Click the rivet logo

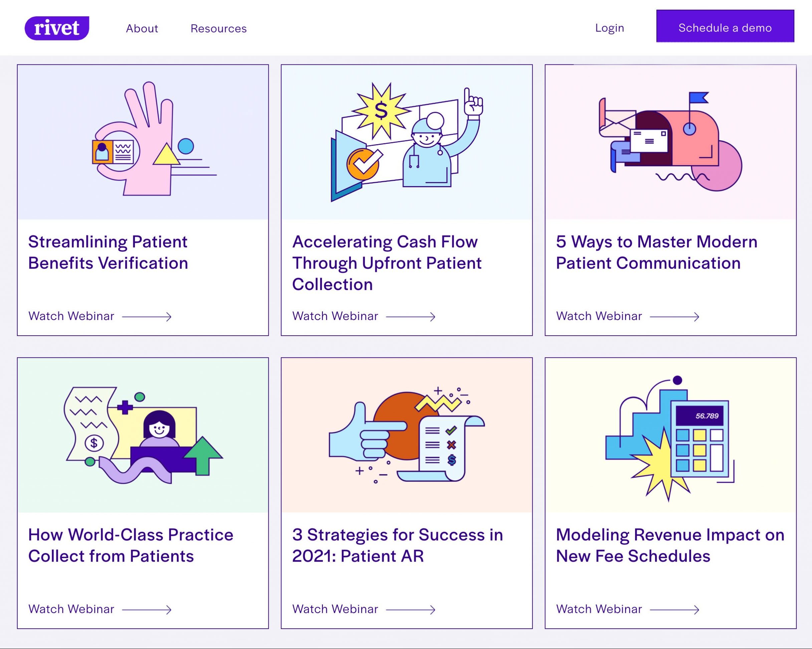tap(57, 28)
